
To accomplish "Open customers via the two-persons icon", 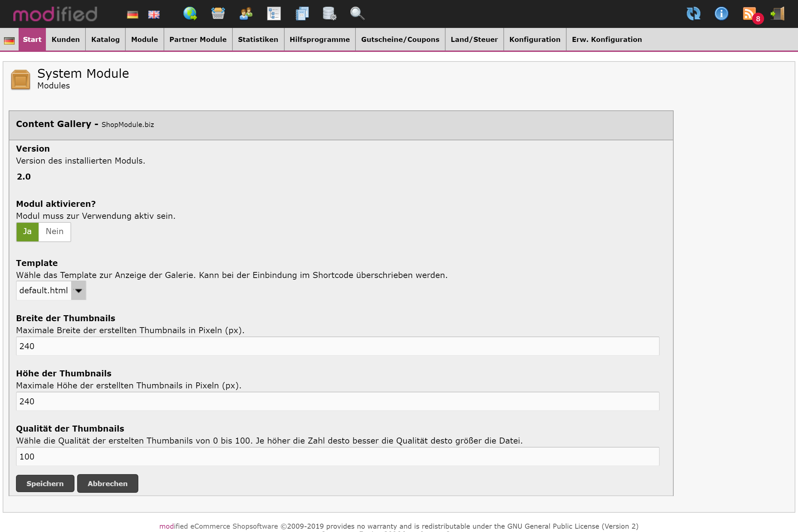I will 246,14.
